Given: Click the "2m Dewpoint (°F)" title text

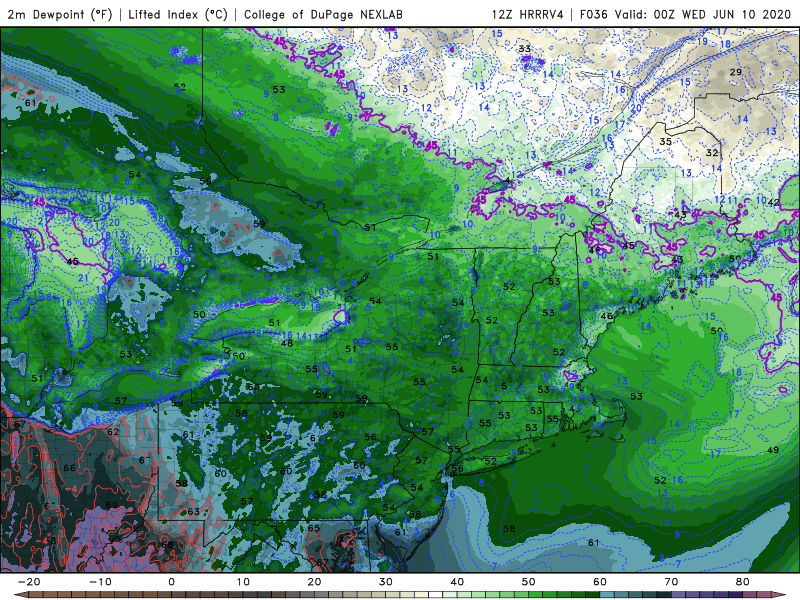Looking at the screenshot, I should (60, 14).
